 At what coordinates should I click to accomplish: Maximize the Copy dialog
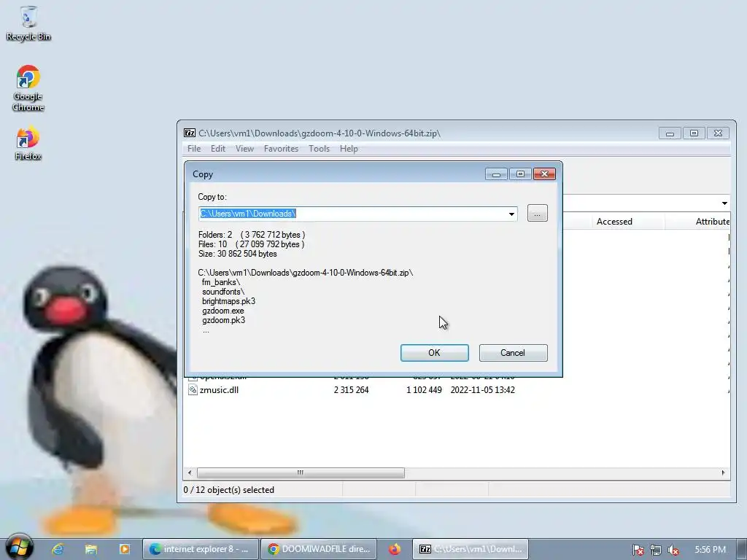pyautogui.click(x=520, y=174)
